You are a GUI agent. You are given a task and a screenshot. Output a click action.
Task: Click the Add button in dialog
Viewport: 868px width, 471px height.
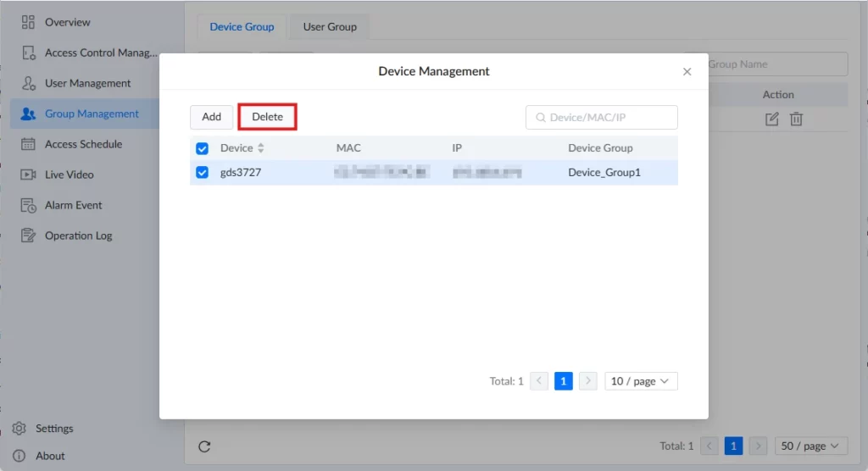[211, 117]
